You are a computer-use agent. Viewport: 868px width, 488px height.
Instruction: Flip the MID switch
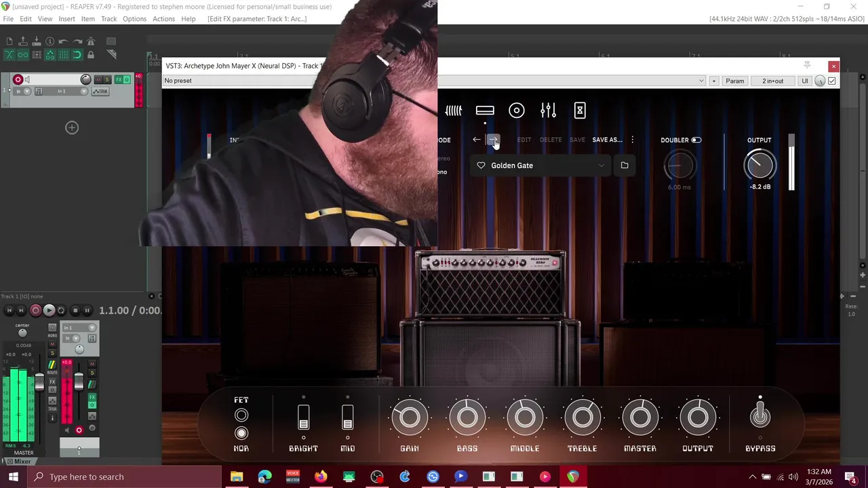pos(348,418)
